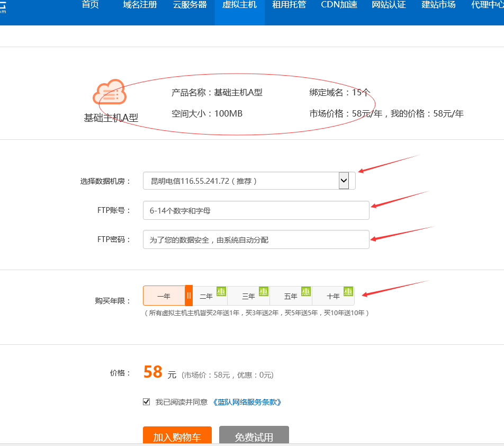The height and width of the screenshot is (446, 504).
Task: Click the green 惠 badge beside 二年
Action: coord(222,291)
